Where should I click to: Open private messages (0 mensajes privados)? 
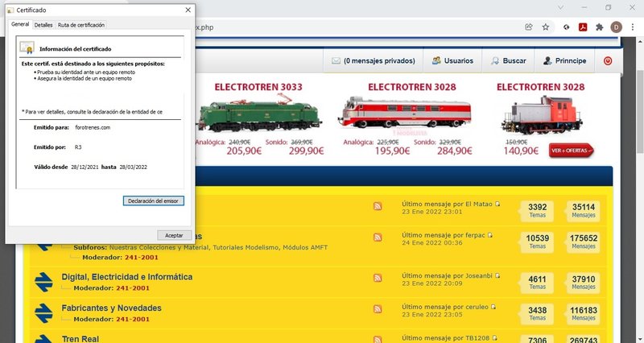coord(374,61)
